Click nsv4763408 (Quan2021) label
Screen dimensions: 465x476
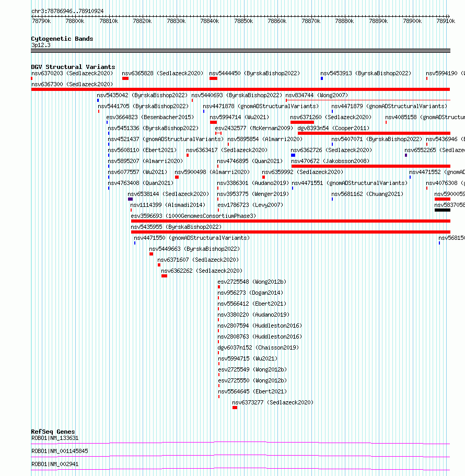point(141,183)
